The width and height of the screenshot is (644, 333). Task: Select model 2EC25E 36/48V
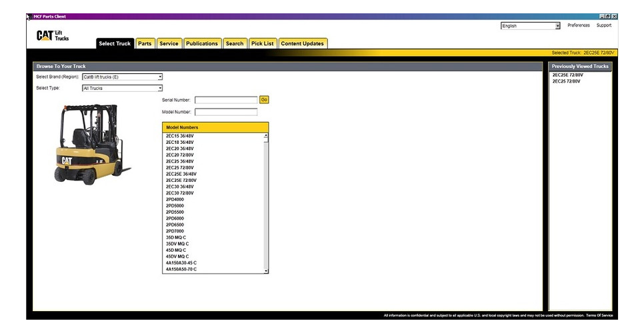click(x=181, y=174)
